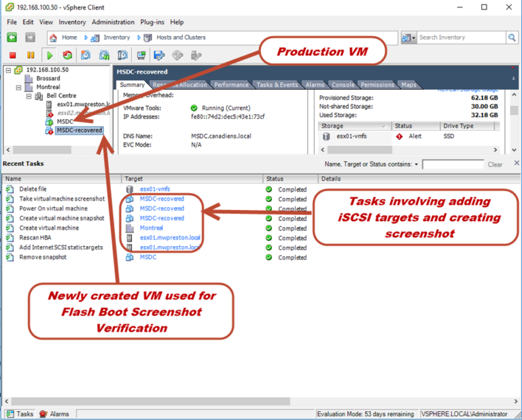The height and width of the screenshot is (420, 522).
Task: Click the Rescan HBA task icon
Action: click(x=10, y=238)
